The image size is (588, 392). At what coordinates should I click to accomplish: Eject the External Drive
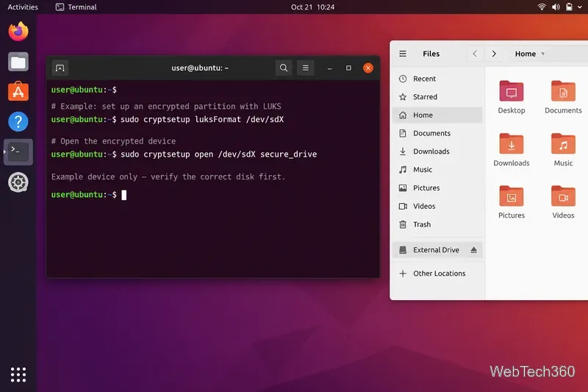[473, 250]
